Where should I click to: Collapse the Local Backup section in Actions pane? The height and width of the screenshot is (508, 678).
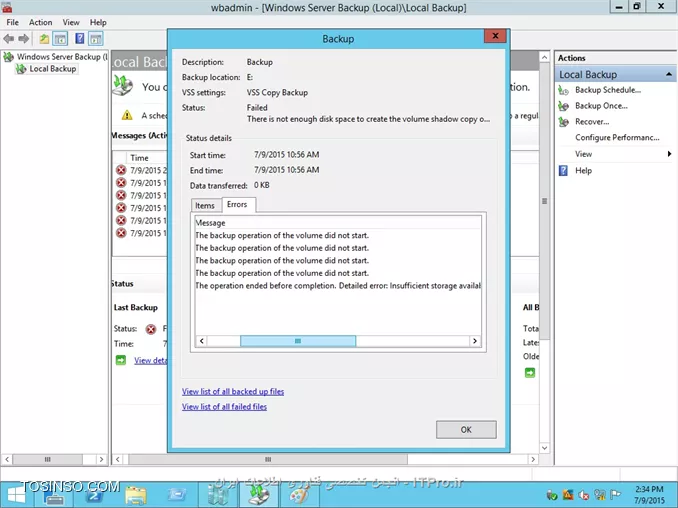pyautogui.click(x=669, y=74)
